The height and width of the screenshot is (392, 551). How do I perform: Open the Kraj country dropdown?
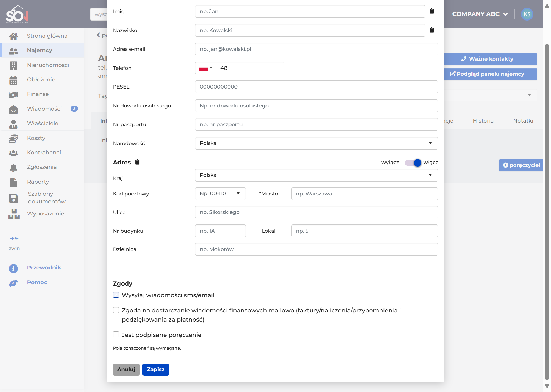click(x=317, y=175)
